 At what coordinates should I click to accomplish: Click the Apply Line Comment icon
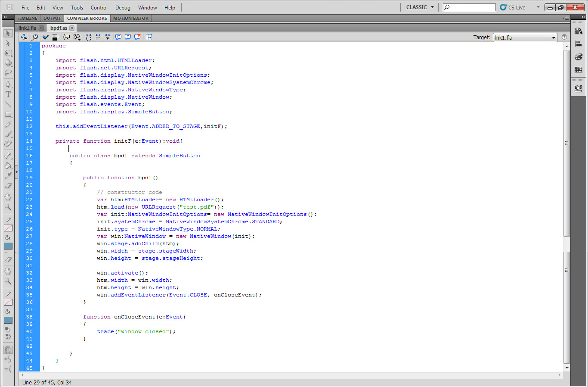click(128, 37)
